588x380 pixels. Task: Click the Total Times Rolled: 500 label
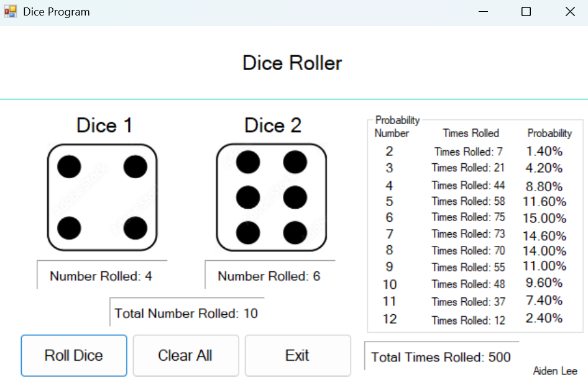click(441, 357)
